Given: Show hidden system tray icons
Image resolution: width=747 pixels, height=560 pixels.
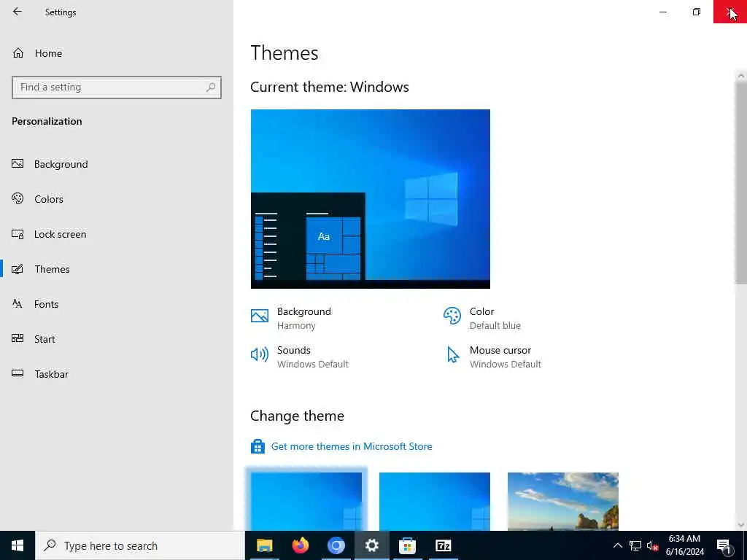Looking at the screenshot, I should pyautogui.click(x=617, y=545).
